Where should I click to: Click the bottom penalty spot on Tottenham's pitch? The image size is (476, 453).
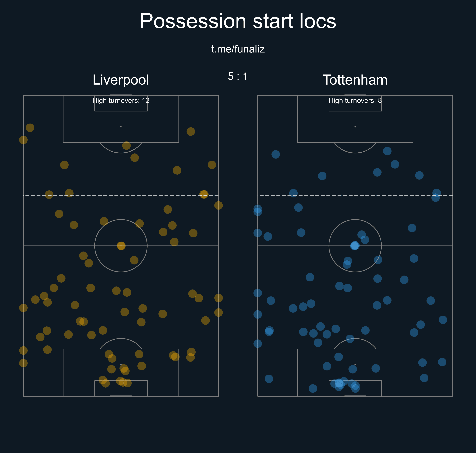(x=355, y=365)
